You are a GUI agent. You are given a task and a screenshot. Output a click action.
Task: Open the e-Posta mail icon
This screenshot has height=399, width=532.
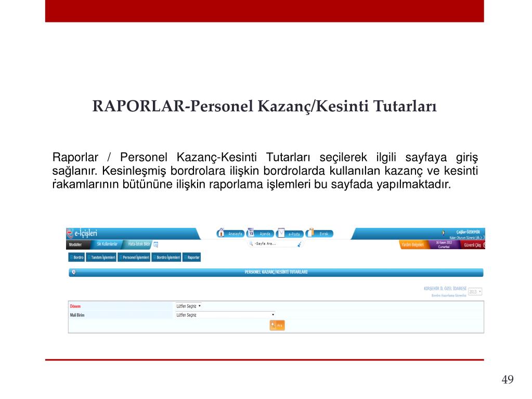281,233
